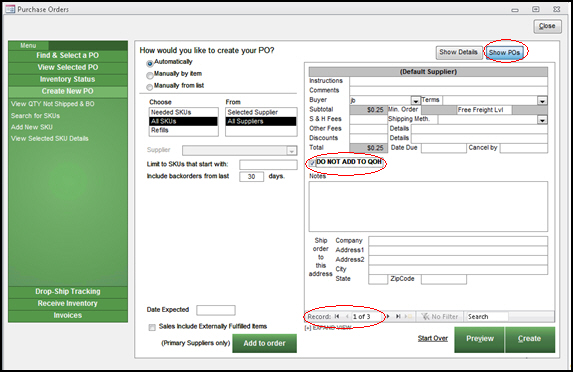
Task: Select All SKUs in Choose list
Action: pyautogui.click(x=183, y=121)
